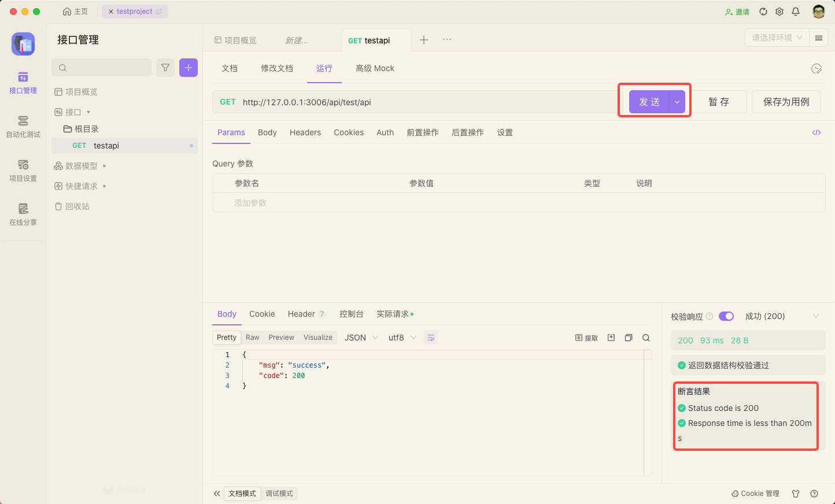This screenshot has width=835, height=504.
Task: Switch to the Headers request tab
Action: pyautogui.click(x=305, y=132)
